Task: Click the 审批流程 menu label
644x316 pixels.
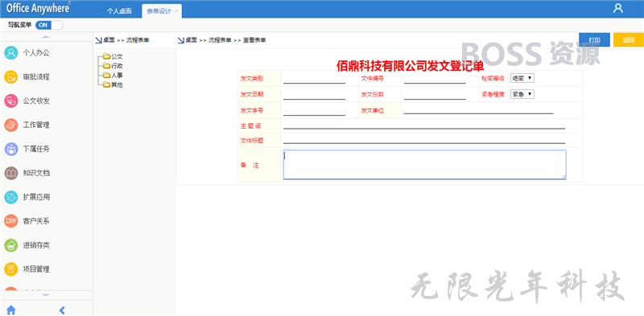Action: click(36, 76)
